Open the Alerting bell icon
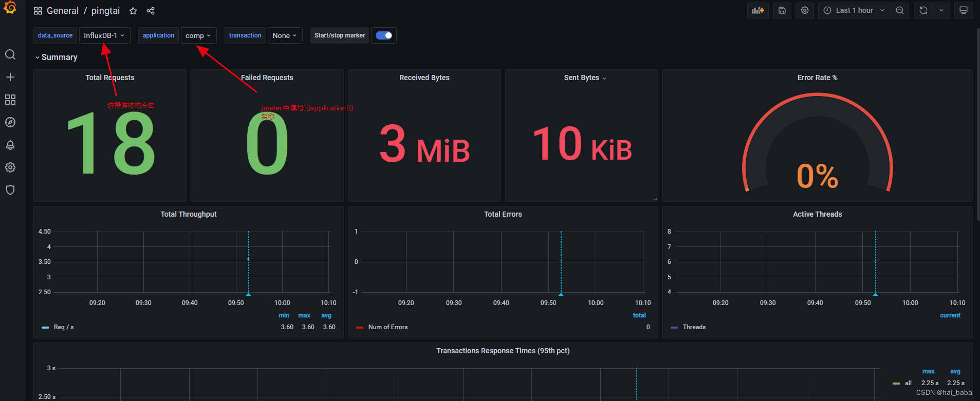 pyautogui.click(x=10, y=145)
